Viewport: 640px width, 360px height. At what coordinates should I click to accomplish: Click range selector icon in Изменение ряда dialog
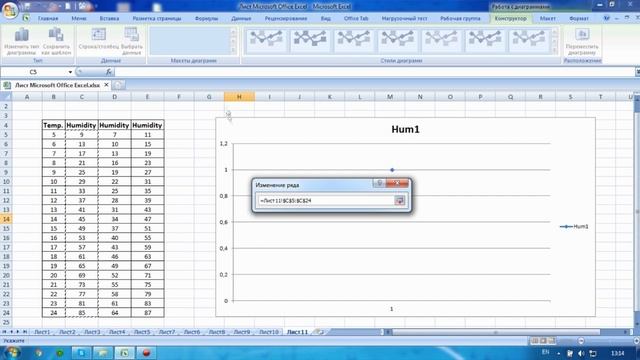(x=399, y=200)
